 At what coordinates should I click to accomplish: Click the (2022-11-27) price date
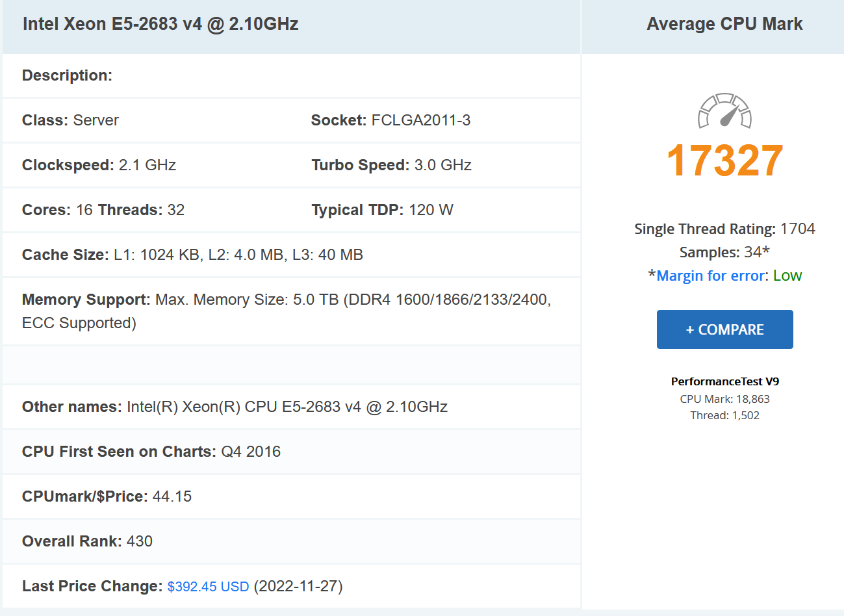298,586
